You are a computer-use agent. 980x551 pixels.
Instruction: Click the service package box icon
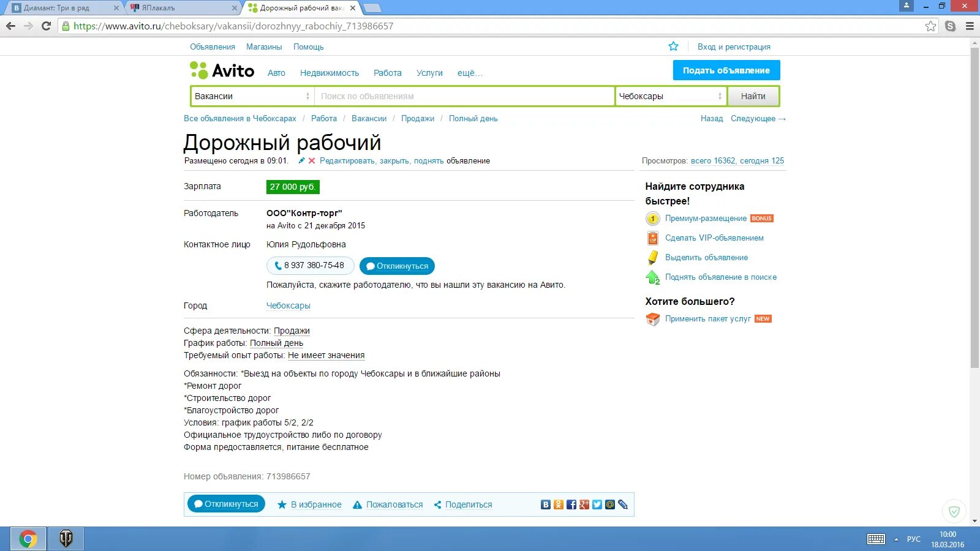[653, 319]
